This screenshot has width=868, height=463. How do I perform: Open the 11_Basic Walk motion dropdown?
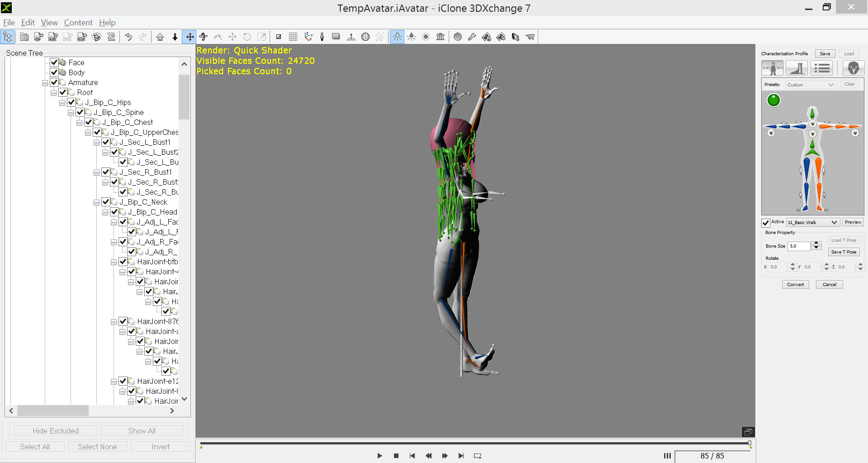[813, 222]
